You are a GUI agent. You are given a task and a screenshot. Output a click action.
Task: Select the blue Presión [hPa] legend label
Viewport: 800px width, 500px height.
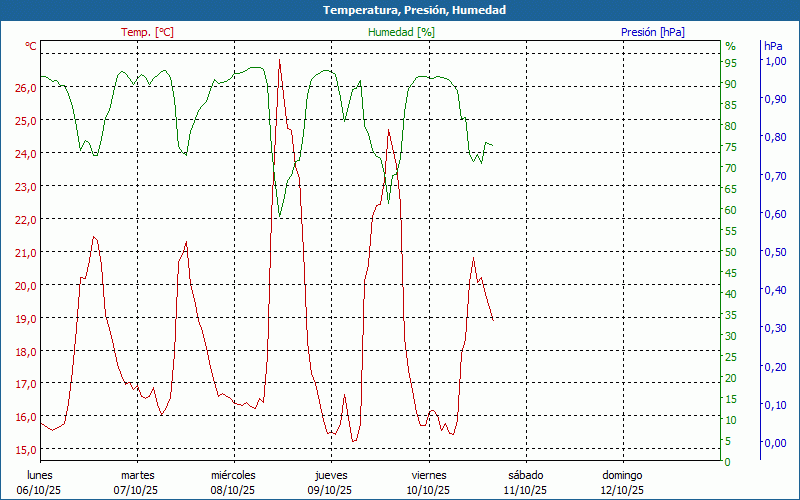pos(653,32)
